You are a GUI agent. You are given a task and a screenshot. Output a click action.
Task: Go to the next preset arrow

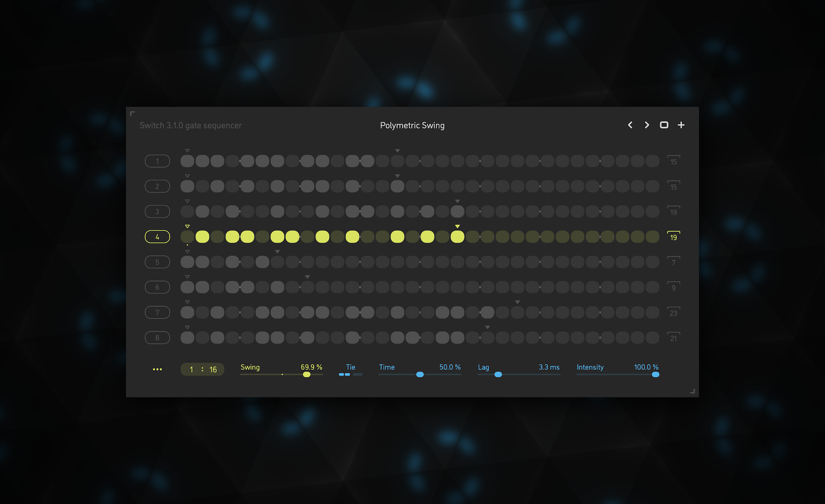click(647, 125)
